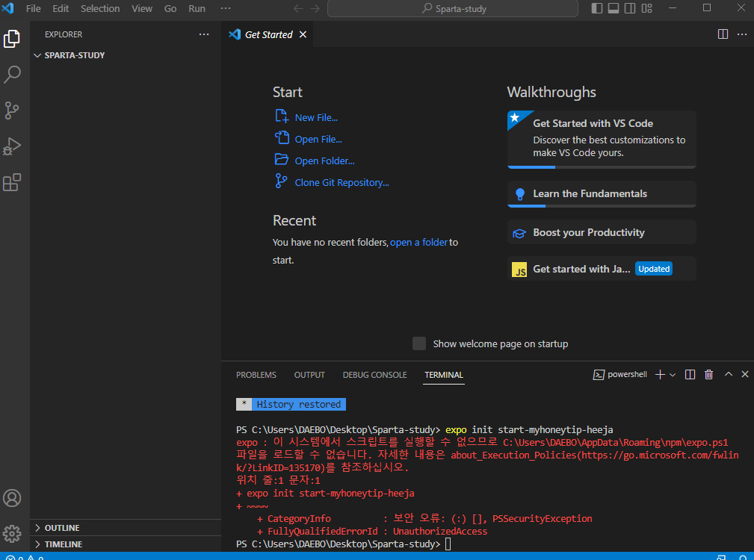Select the powershell terminal entry
The height and width of the screenshot is (560, 754).
(619, 375)
